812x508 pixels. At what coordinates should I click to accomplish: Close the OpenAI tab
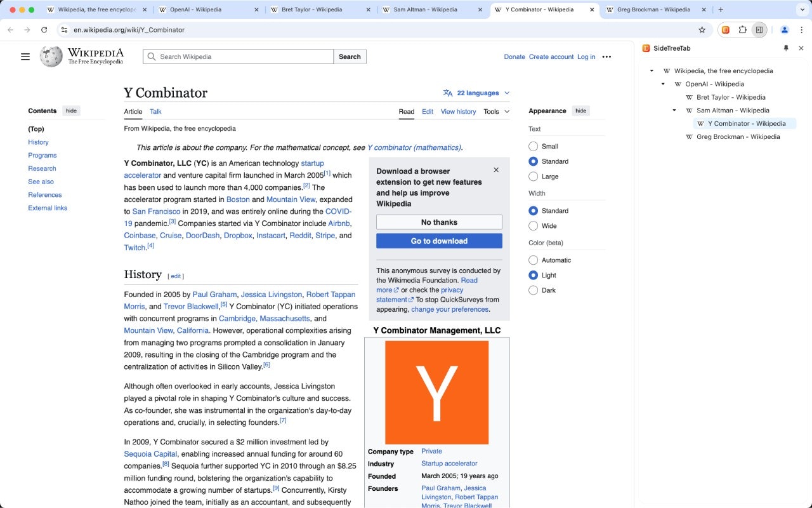256,10
